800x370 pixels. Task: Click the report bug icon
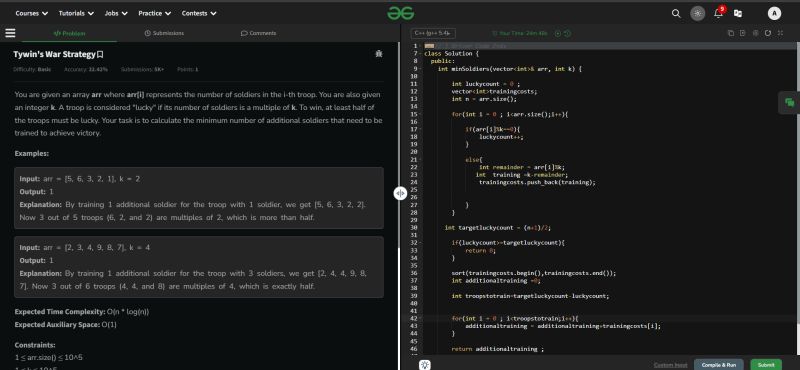click(379, 54)
